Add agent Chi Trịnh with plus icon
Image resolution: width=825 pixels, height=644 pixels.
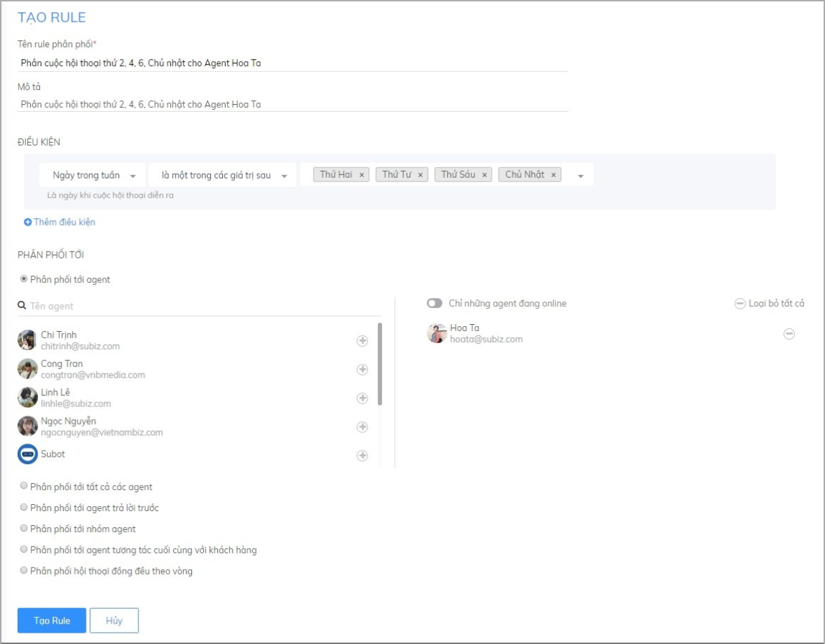pyautogui.click(x=362, y=341)
